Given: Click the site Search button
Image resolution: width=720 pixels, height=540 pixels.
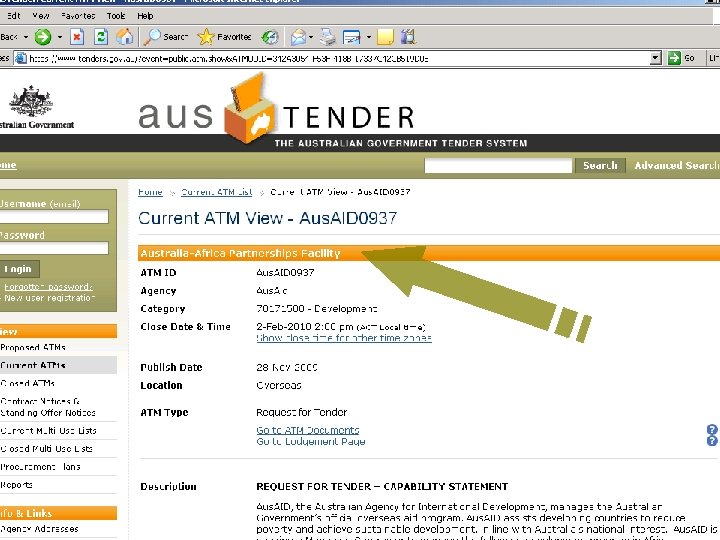Looking at the screenshot, I should [600, 165].
